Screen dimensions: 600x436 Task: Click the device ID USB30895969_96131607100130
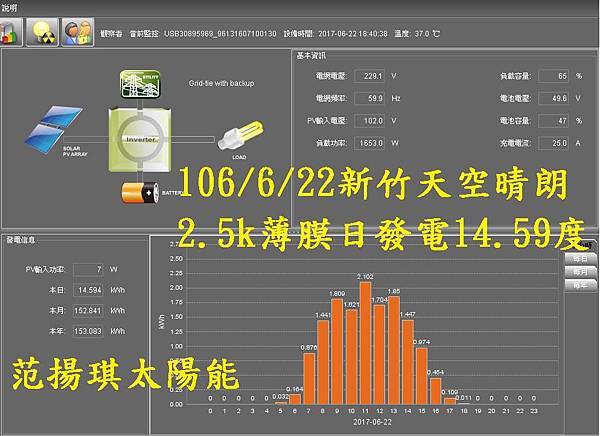pos(220,34)
